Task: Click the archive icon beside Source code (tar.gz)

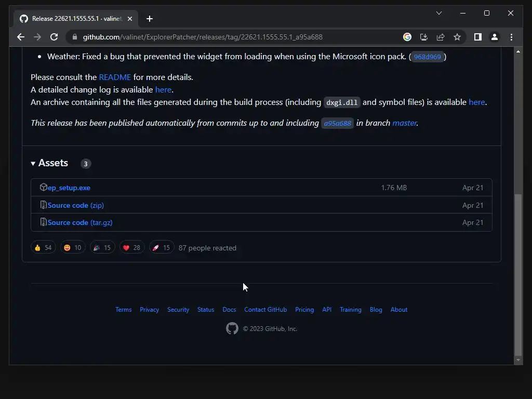Action: pos(43,222)
